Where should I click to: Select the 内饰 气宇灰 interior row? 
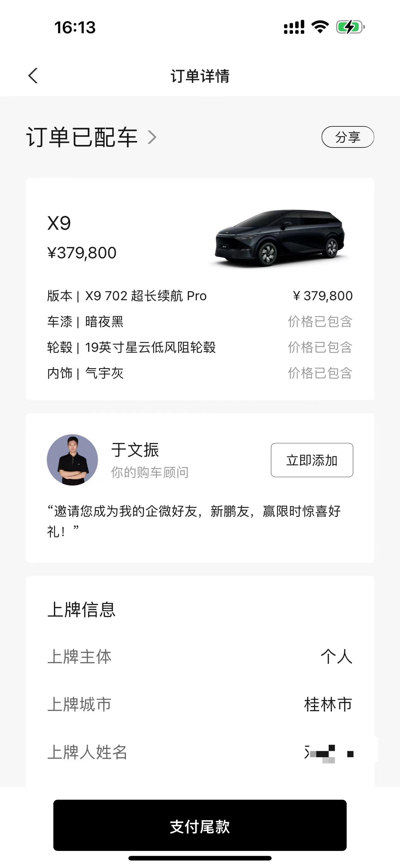click(200, 373)
